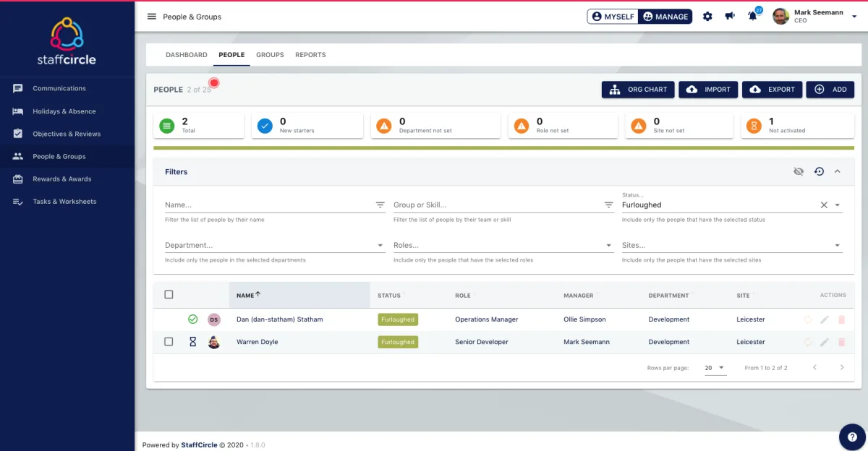Open the Status dropdown arrow
The height and width of the screenshot is (451, 868).
(838, 205)
